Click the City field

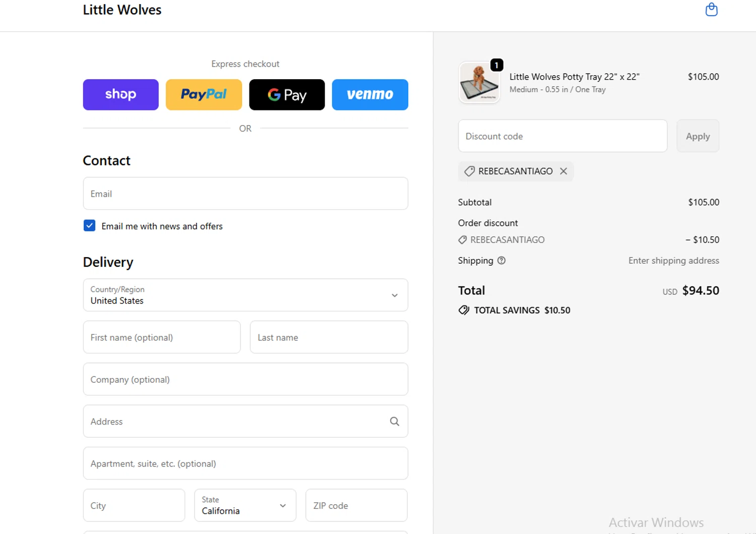[x=134, y=505]
